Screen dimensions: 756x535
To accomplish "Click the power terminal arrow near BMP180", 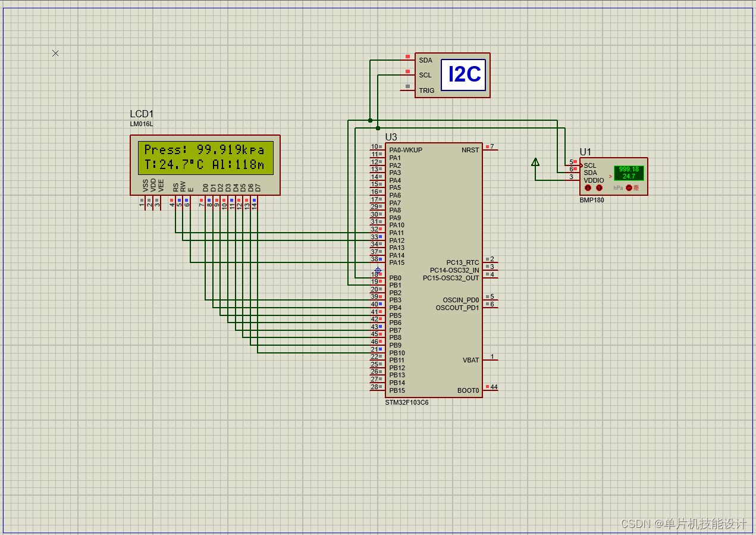I will (535, 162).
